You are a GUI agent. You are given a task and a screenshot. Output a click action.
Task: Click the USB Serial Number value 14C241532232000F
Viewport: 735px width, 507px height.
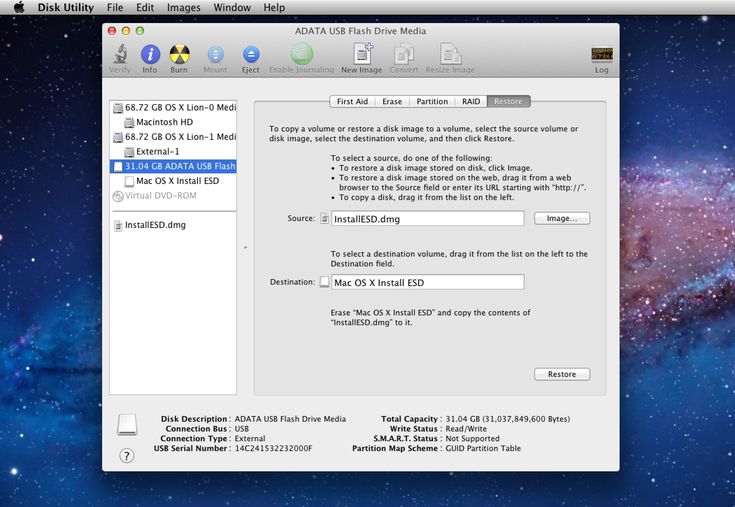click(273, 448)
